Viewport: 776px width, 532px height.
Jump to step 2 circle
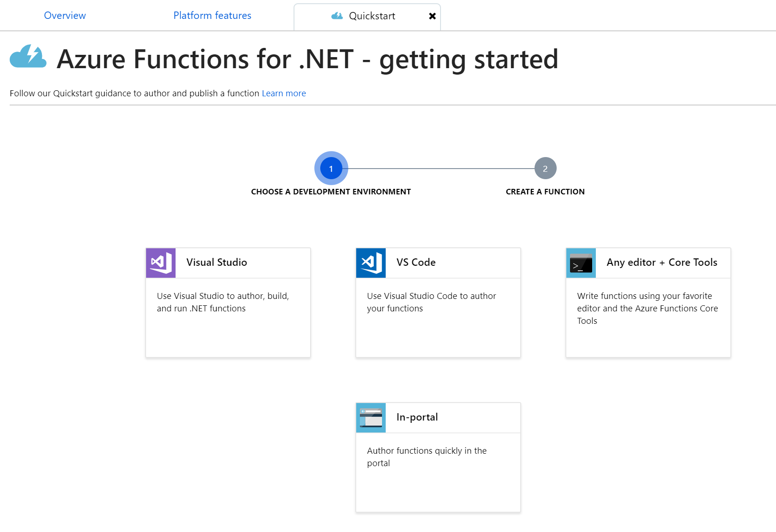545,169
